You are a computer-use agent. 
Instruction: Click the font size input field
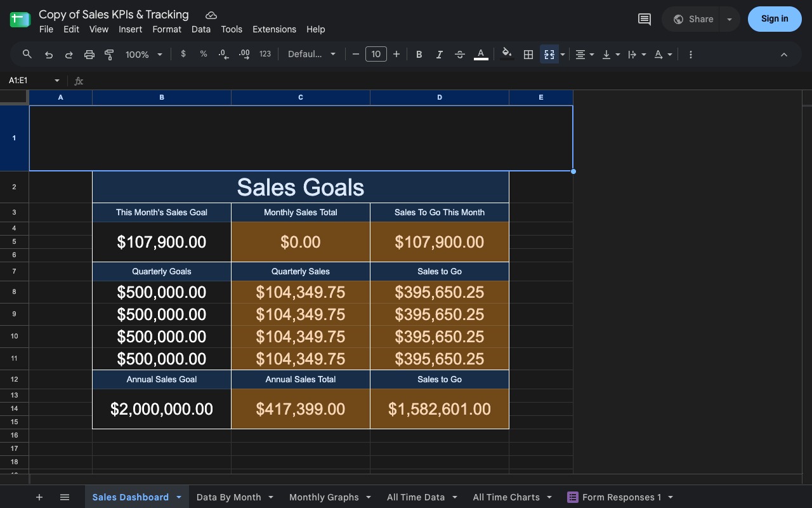coord(376,54)
